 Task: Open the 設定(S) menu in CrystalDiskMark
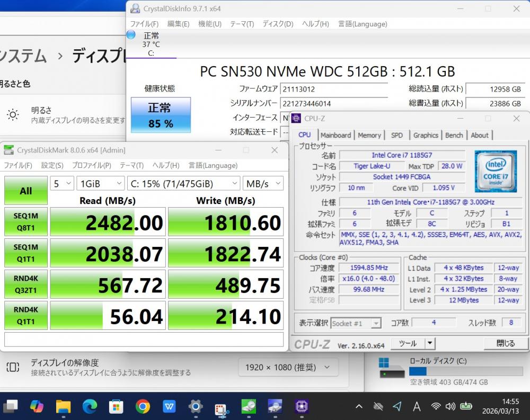point(52,166)
